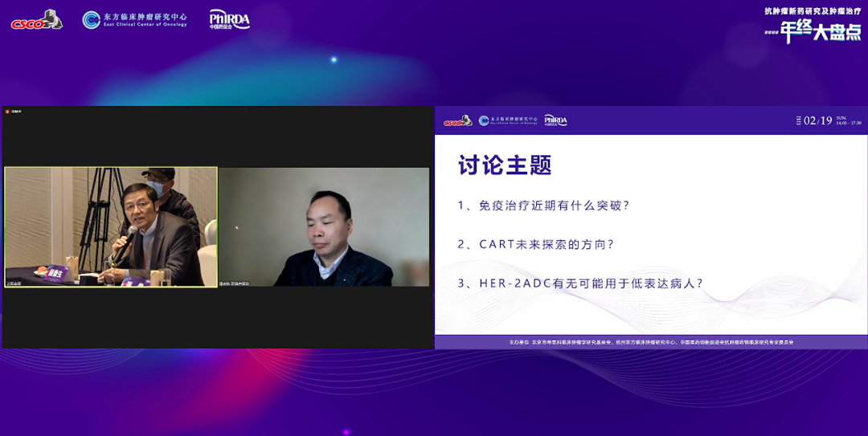Click the East Clinical Center of Oncology logo
The image size is (868, 436).
[134, 20]
